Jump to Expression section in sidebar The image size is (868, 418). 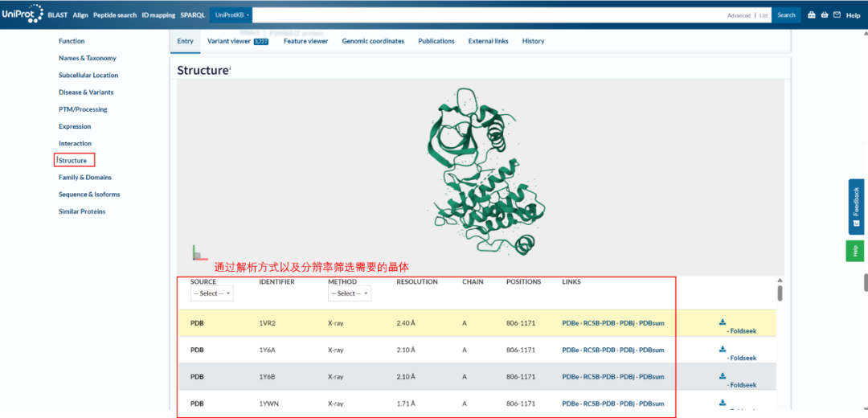(x=75, y=127)
